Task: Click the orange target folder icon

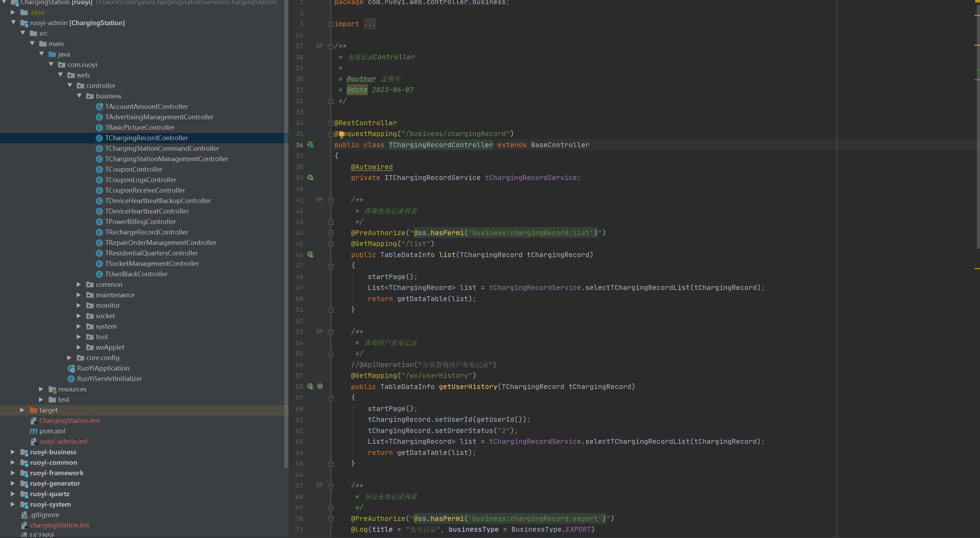Action: tap(33, 410)
